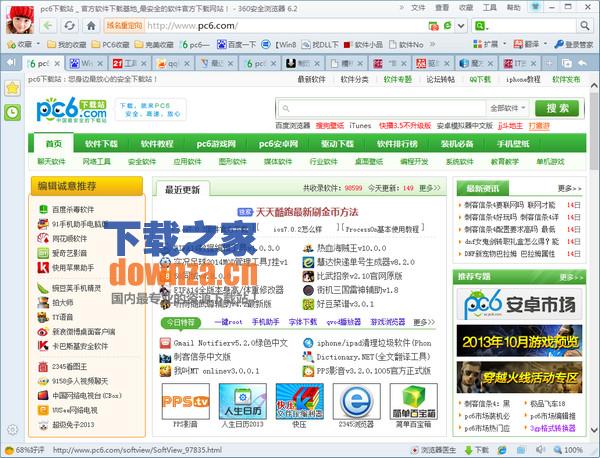Open the 百度一下 bookmark
The image size is (600, 458).
(x=236, y=45)
